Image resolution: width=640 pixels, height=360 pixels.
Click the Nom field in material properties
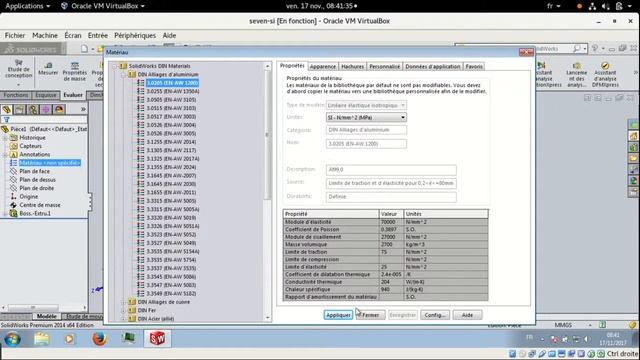coord(366,144)
